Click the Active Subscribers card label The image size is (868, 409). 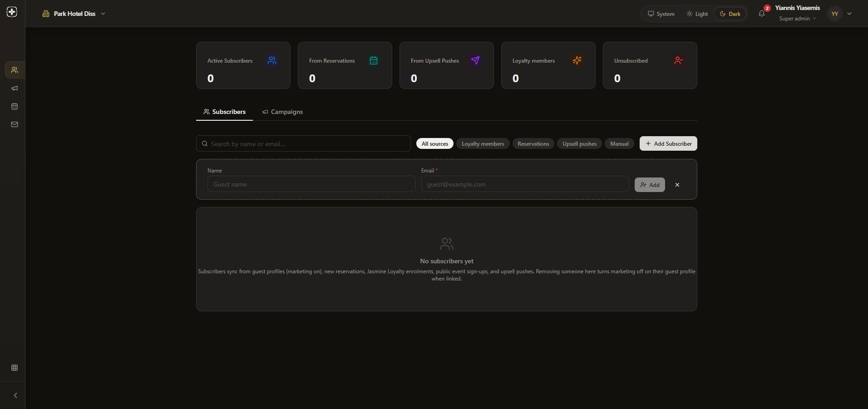click(230, 60)
